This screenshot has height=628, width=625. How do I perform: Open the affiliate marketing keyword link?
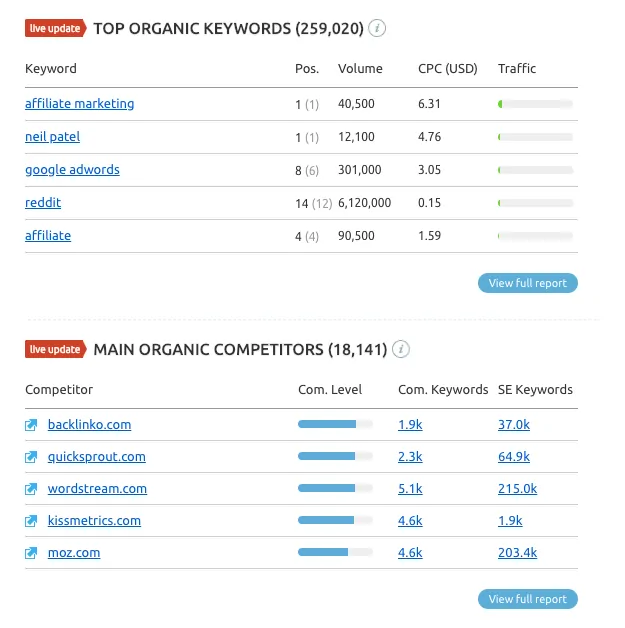(79, 104)
